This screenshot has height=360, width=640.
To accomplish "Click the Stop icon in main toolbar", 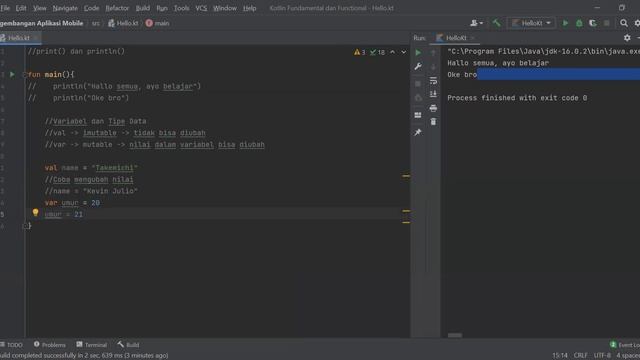I will coord(607,23).
